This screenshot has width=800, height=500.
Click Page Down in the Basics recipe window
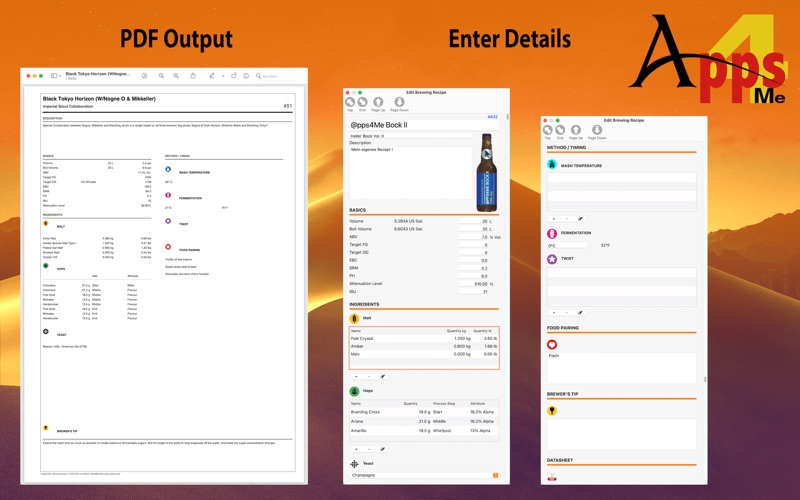pos(399,102)
